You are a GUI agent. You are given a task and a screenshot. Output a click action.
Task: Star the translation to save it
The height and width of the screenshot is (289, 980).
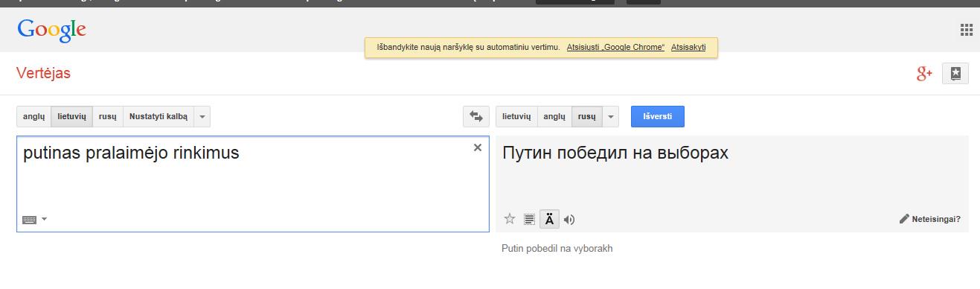click(510, 219)
